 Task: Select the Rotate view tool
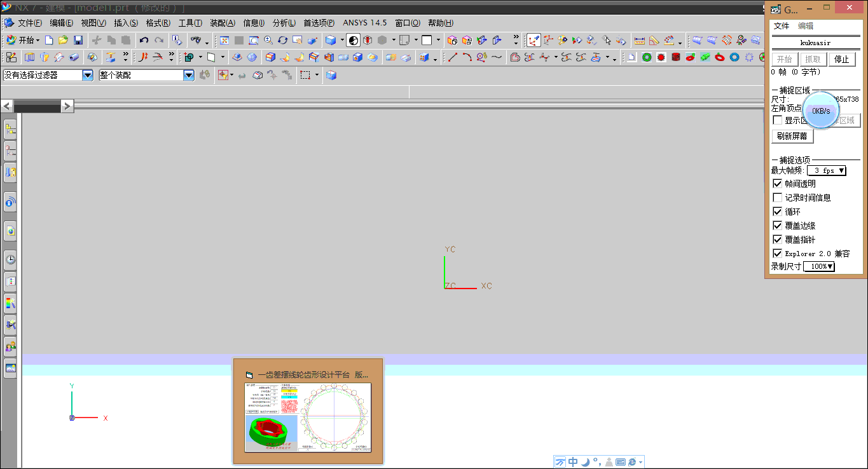pos(283,40)
